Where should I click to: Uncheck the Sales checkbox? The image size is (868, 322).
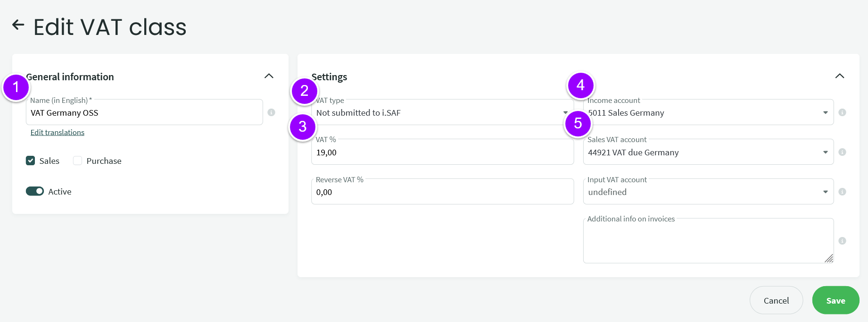pyautogui.click(x=31, y=161)
